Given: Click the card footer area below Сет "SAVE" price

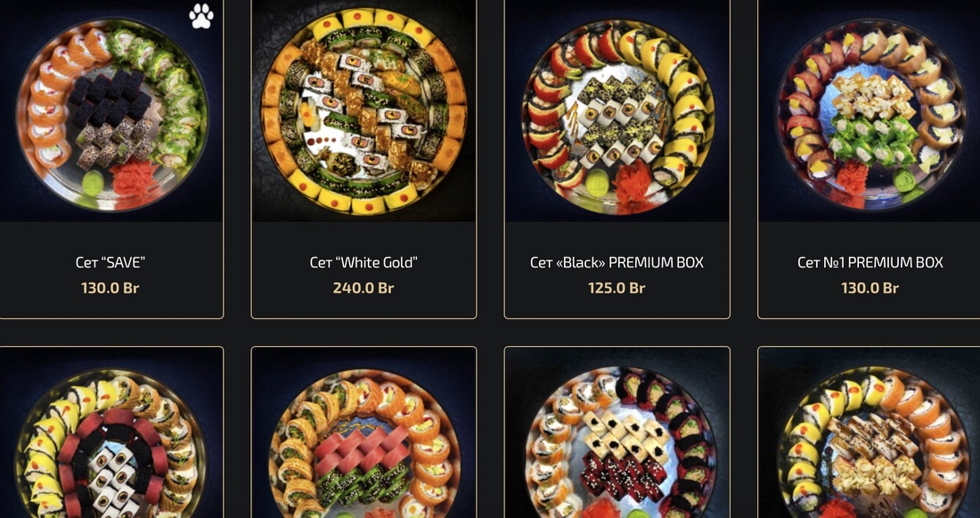Looking at the screenshot, I should pos(111,308).
